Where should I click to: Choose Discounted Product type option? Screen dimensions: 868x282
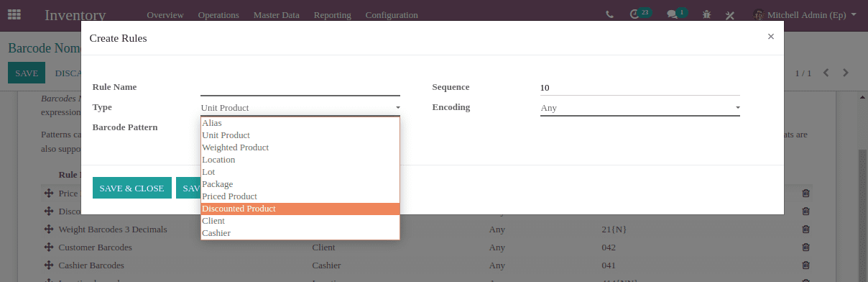(x=300, y=209)
